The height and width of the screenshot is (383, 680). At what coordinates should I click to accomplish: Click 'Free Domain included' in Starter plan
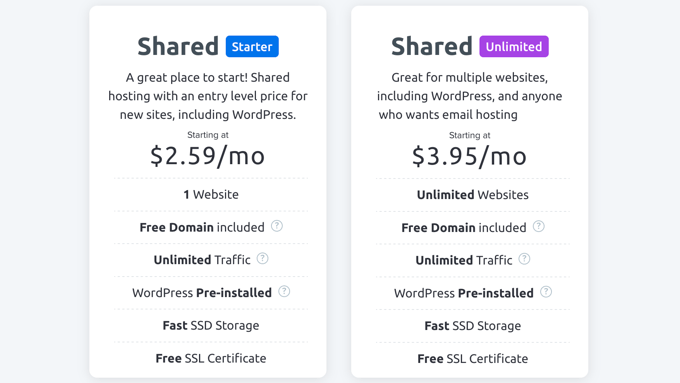(x=202, y=227)
